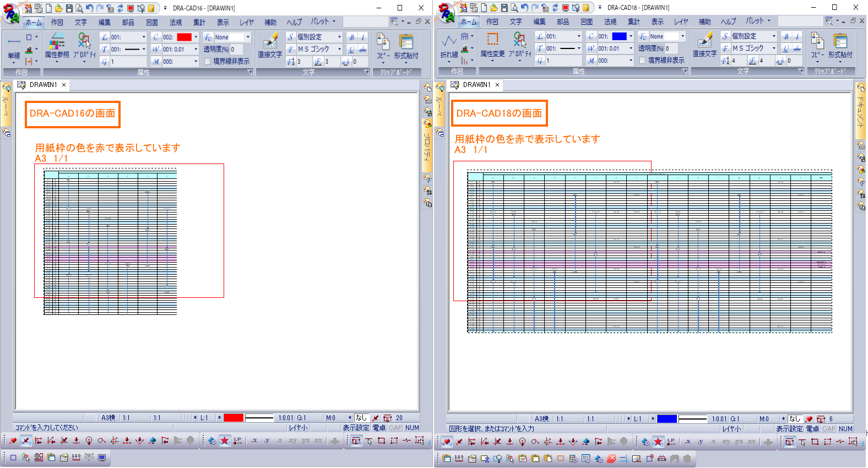Open 図面 menu in DRA-CAD16
Image resolution: width=868 pixels, height=468 pixels.
(x=152, y=22)
